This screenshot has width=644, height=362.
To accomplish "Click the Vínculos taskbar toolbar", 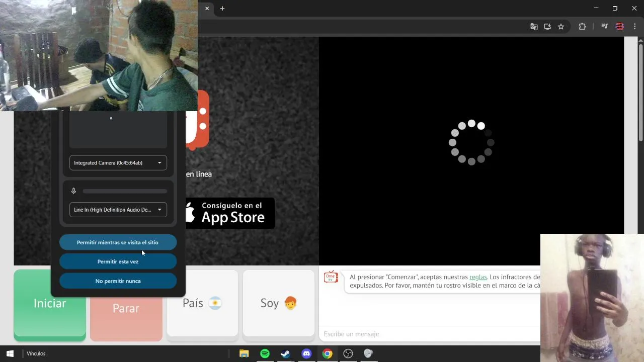I will [x=36, y=353].
